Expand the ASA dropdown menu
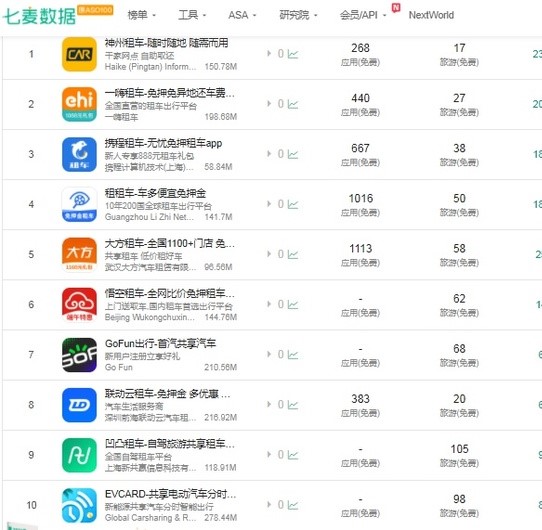The width and height of the screenshot is (542, 530). (242, 15)
